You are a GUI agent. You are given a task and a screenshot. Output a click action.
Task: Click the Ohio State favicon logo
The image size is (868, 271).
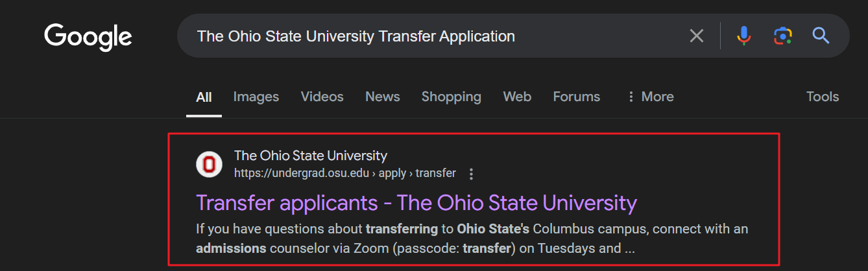pos(209,164)
